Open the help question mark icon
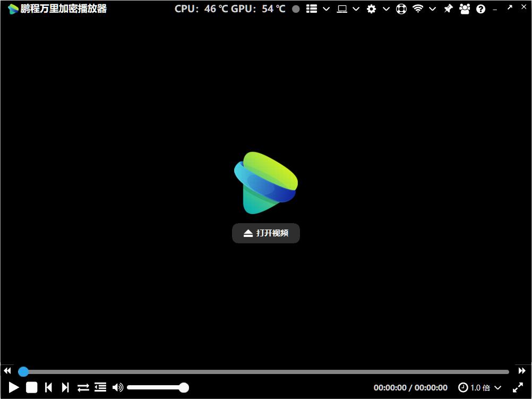Viewport: 532px width, 399px height. coord(481,9)
